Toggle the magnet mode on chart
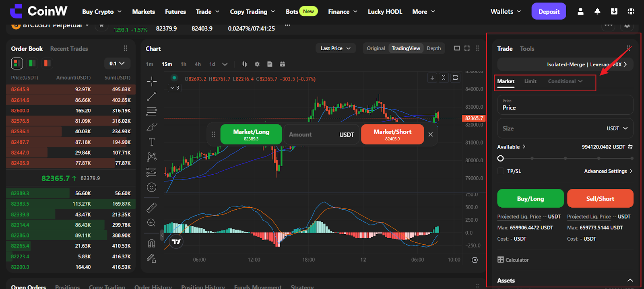Screen dimensions: 644x289 click(152, 243)
